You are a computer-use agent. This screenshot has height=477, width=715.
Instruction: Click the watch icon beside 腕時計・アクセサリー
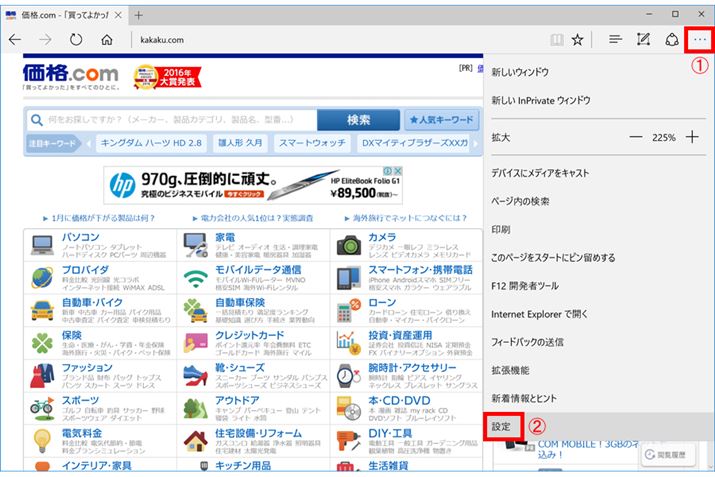[349, 376]
